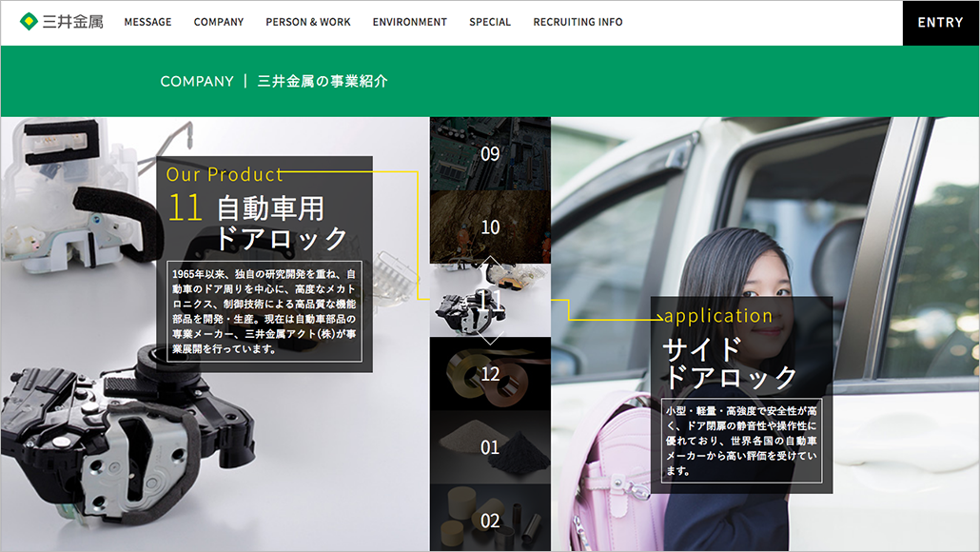Click the 自動車用ドアロック product title

click(282, 223)
